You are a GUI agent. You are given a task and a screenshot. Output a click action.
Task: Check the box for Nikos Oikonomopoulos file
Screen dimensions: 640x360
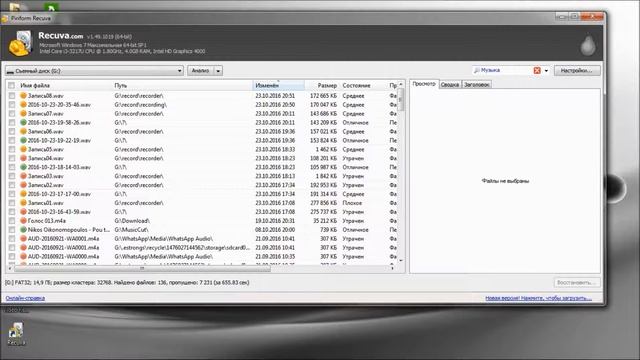tap(11, 230)
